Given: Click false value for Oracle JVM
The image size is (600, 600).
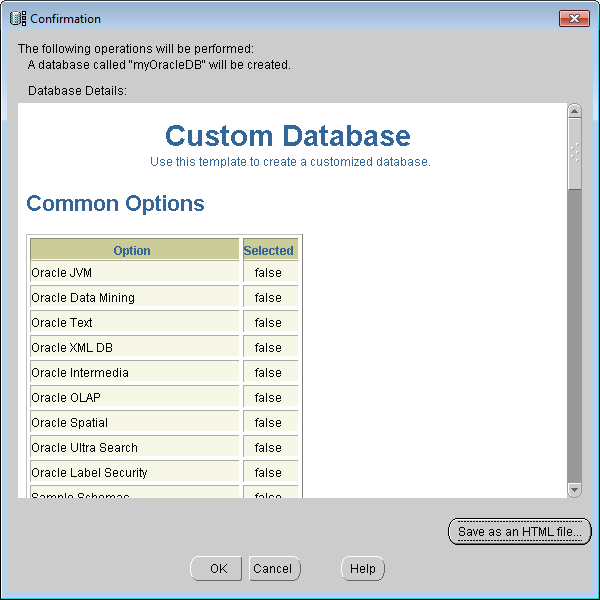Looking at the screenshot, I should tap(268, 273).
